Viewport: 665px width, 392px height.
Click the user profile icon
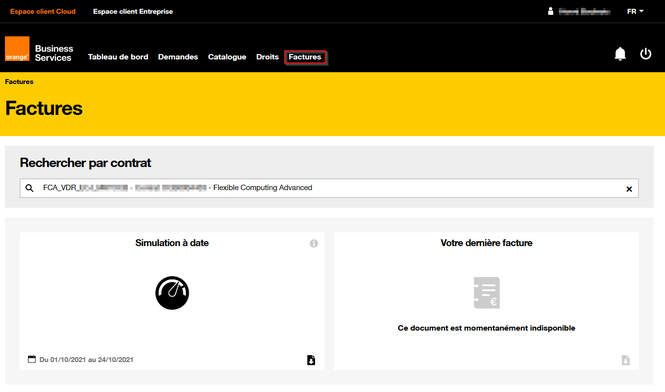550,11
